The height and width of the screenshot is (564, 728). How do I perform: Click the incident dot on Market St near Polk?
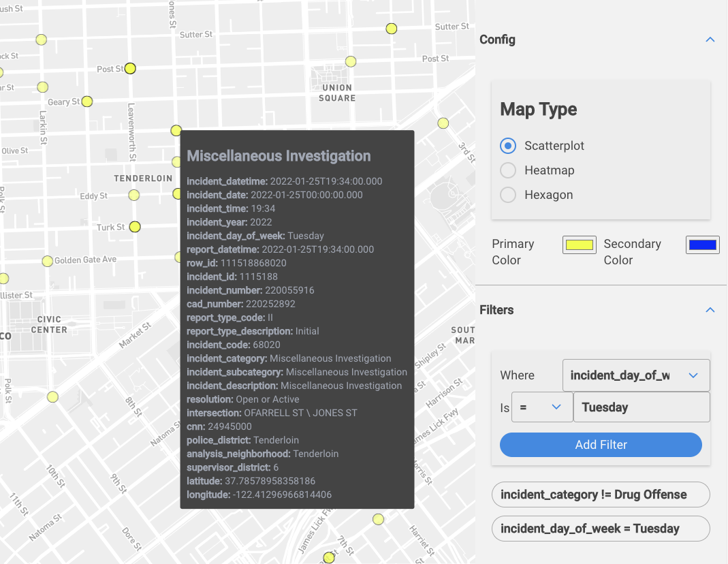pos(52,397)
